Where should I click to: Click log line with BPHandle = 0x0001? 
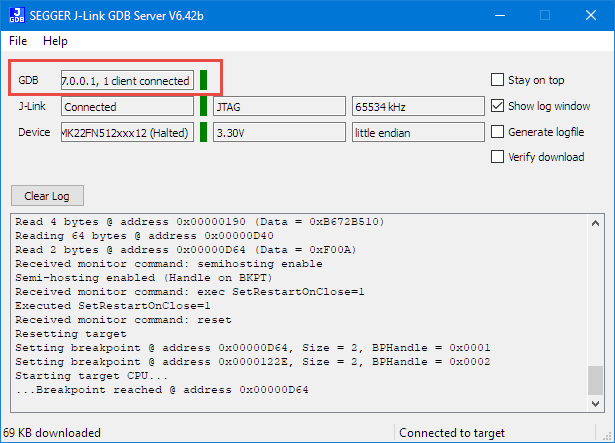253,348
